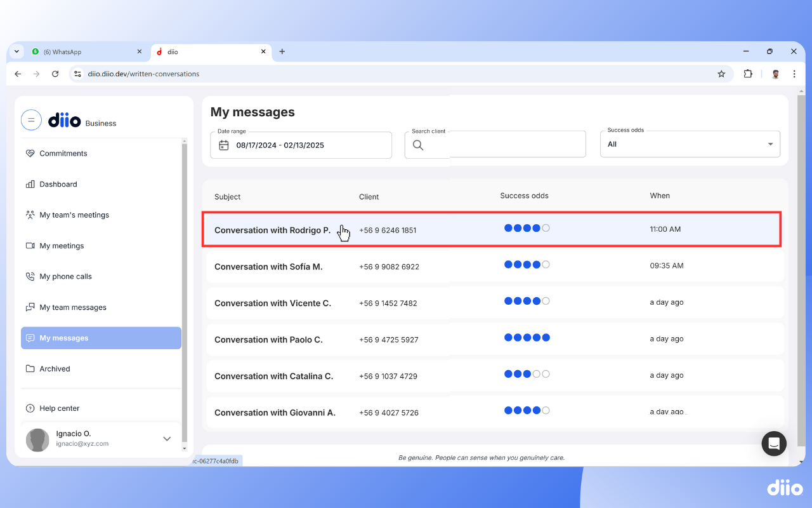Click the Archived folder icon
The height and width of the screenshot is (508, 812).
point(30,369)
